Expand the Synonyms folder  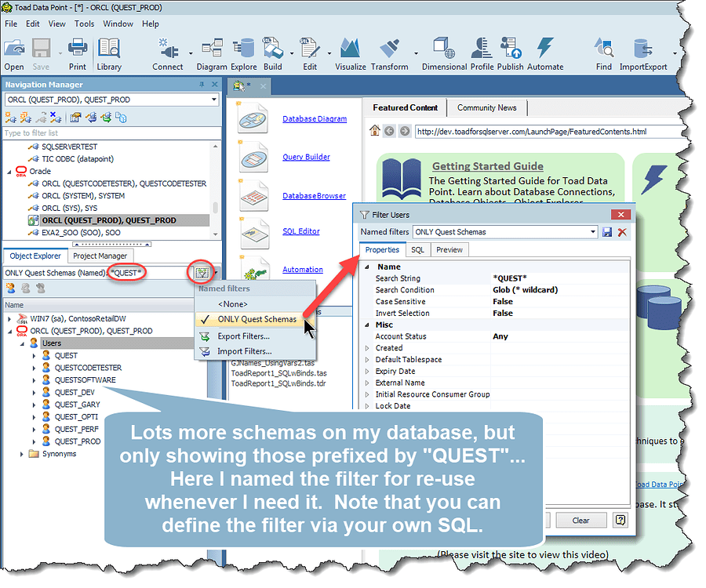(x=21, y=452)
